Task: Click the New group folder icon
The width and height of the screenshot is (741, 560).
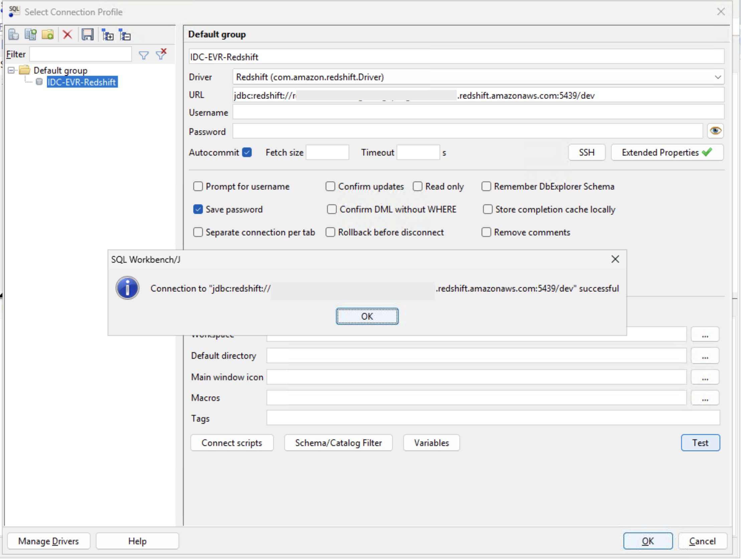Action: tap(48, 34)
